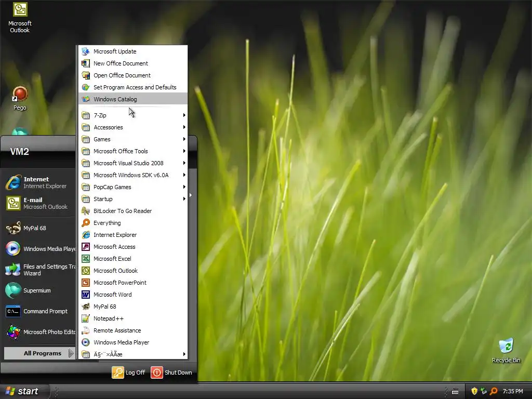
Task: Select the Pego desktop shortcut
Action: (x=20, y=98)
